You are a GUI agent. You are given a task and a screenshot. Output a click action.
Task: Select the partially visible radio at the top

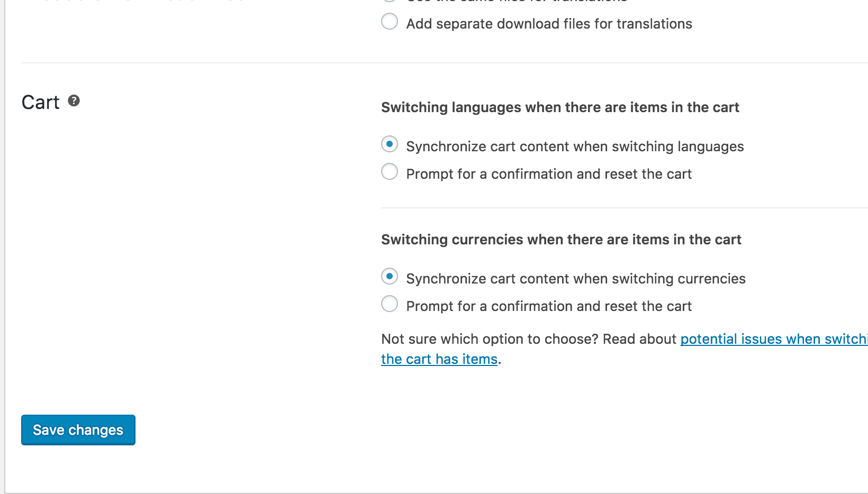(390, 1)
